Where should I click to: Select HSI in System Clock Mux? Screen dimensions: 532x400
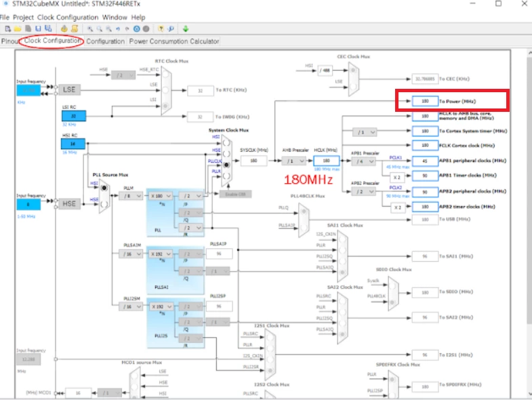coord(226,143)
